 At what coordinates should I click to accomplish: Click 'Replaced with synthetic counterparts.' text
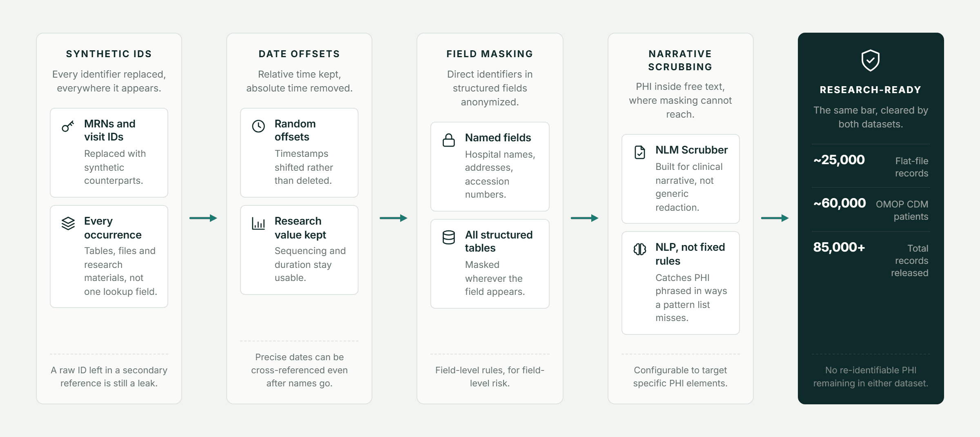point(115,167)
